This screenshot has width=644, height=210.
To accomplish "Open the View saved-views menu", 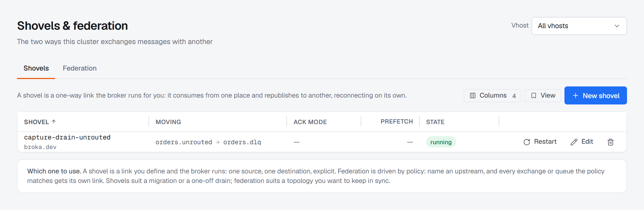I will pos(543,95).
